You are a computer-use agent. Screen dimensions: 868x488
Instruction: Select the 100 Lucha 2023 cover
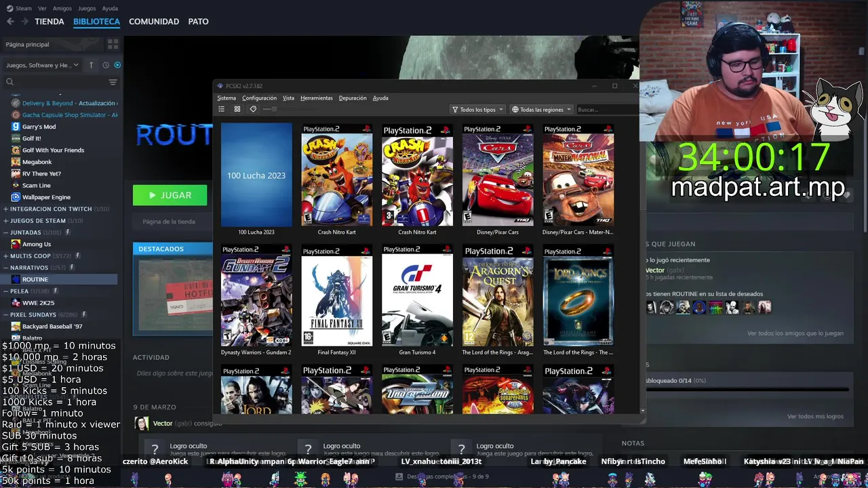point(256,175)
